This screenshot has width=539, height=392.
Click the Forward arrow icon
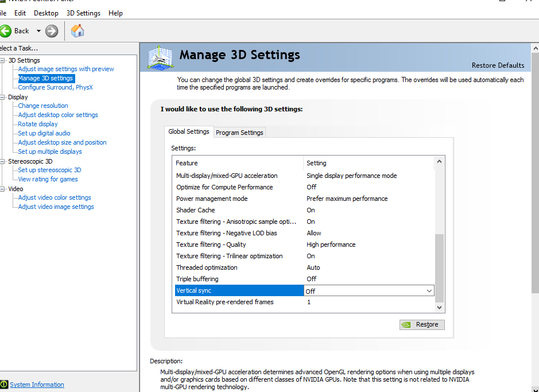tap(52, 31)
